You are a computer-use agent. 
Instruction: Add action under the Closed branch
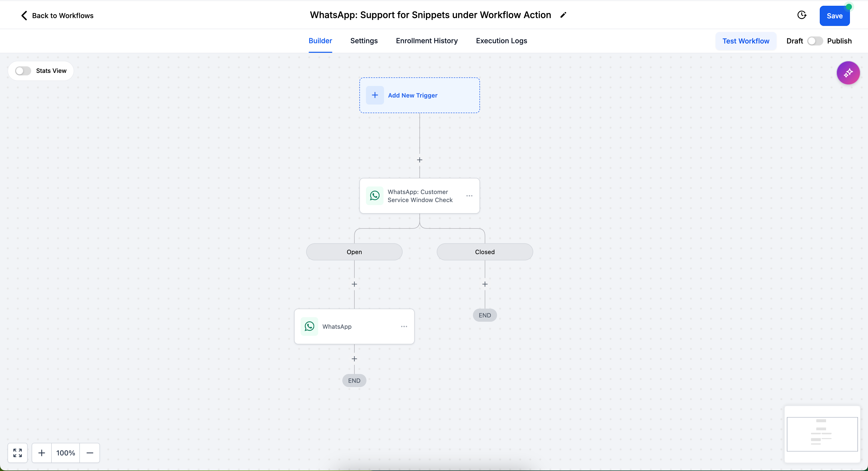(x=485, y=284)
